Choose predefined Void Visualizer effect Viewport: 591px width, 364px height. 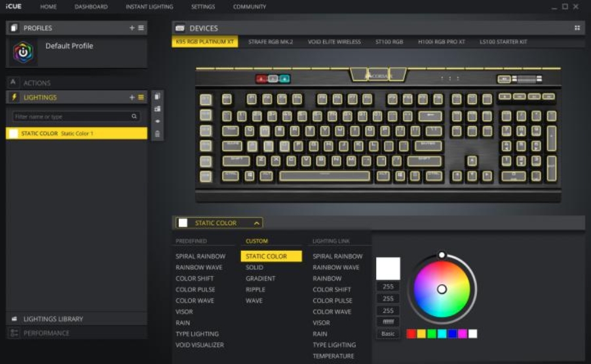tap(199, 345)
